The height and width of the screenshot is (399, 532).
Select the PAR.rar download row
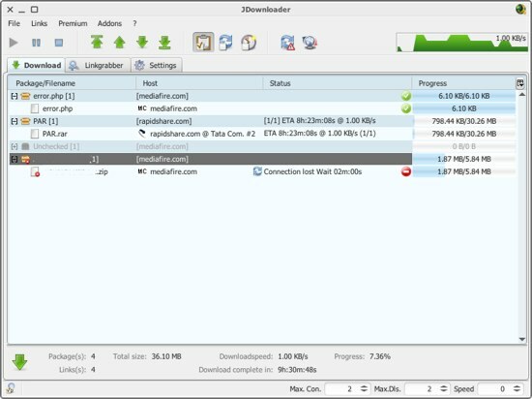point(262,134)
